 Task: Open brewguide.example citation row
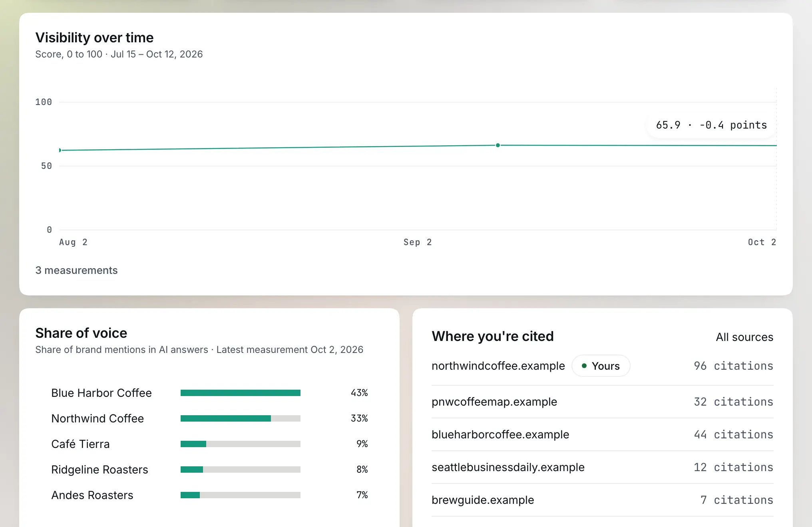[602, 500]
